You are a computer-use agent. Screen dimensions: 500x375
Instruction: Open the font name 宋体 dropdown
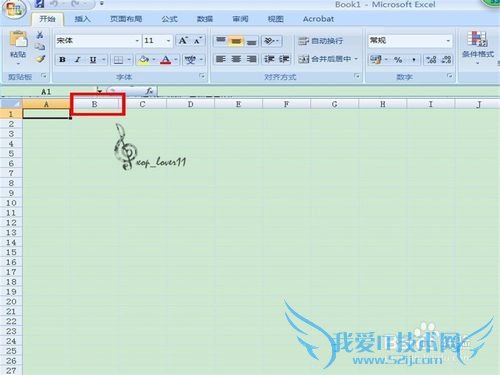pyautogui.click(x=137, y=41)
